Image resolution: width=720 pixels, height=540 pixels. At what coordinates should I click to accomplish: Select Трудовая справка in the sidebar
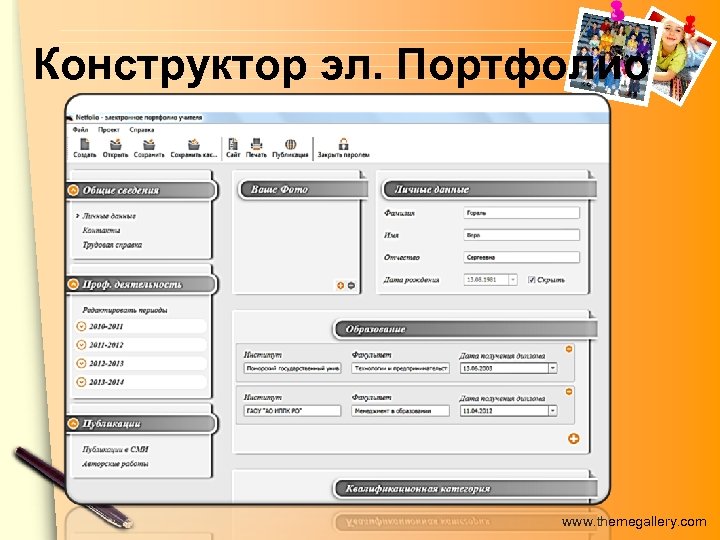[112, 245]
